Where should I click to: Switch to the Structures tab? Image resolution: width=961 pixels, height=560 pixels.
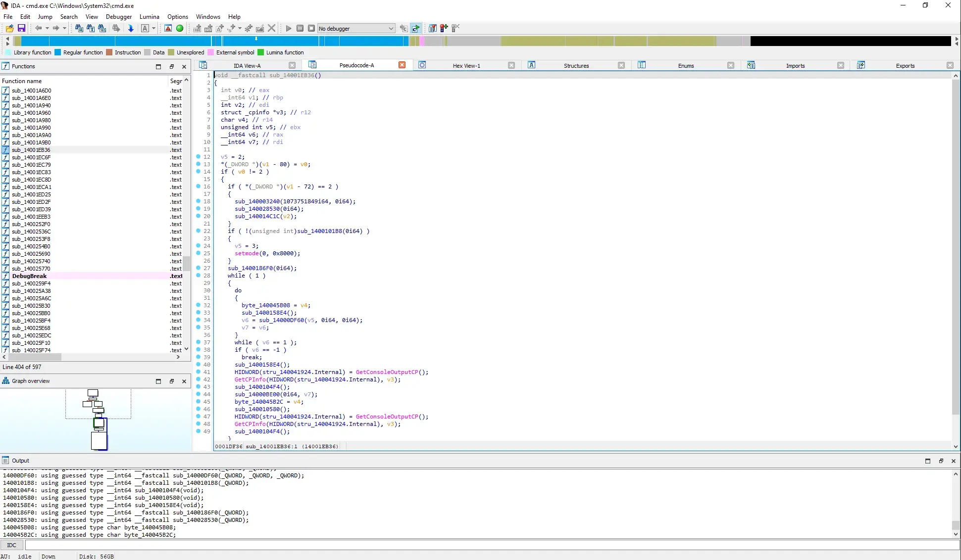pos(576,65)
